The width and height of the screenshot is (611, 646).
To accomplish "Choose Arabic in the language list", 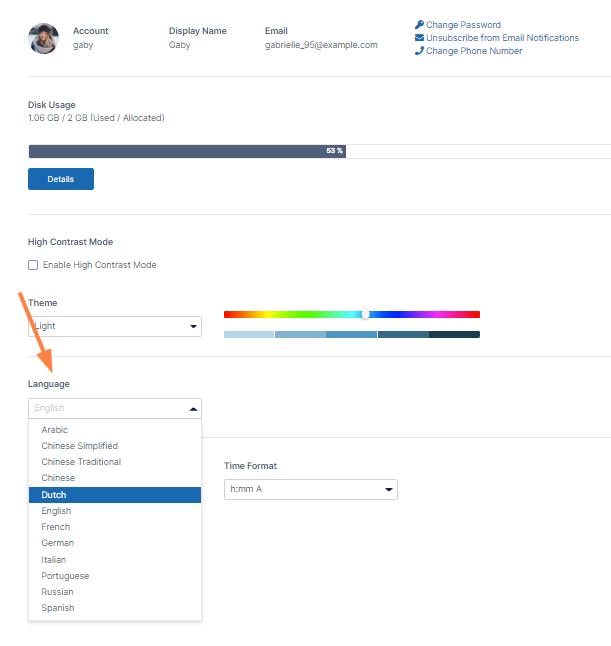I will [x=55, y=430].
